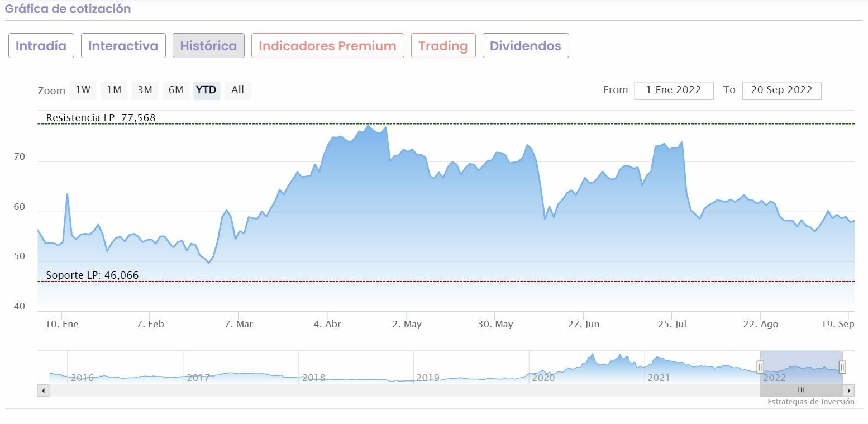The width and height of the screenshot is (868, 424).
Task: Click the scrollbar right arrow button
Action: [x=849, y=390]
